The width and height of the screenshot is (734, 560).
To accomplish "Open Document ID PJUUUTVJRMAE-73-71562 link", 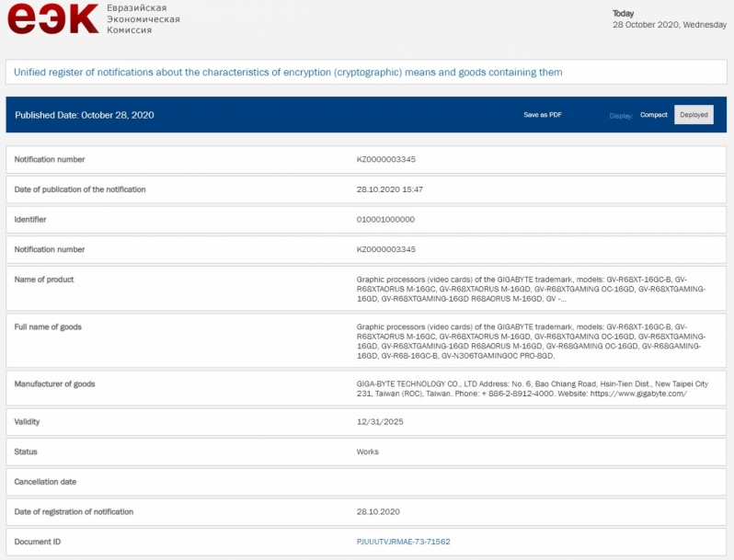I will click(x=403, y=542).
